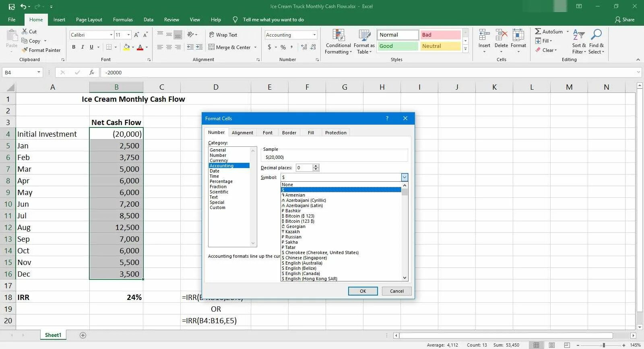Click the AutoSum sigma icon
Viewport: 644px width, 349px height.
(x=538, y=31)
